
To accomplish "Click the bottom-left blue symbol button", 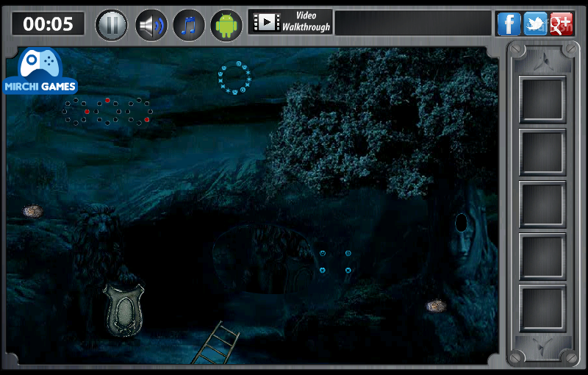I will [323, 270].
